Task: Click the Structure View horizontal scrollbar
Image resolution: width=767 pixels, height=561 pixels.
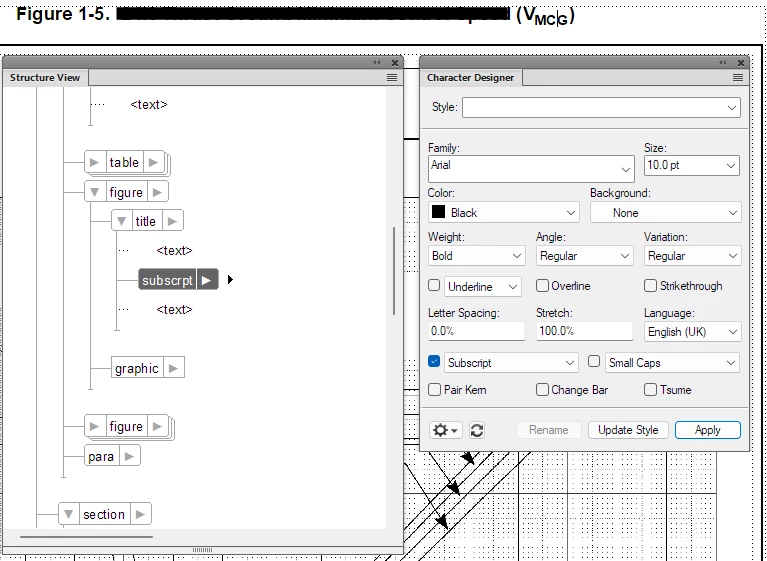Action: click(x=86, y=537)
